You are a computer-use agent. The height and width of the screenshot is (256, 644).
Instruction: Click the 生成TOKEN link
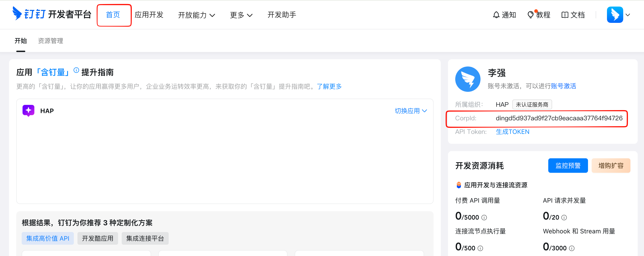[x=513, y=132]
